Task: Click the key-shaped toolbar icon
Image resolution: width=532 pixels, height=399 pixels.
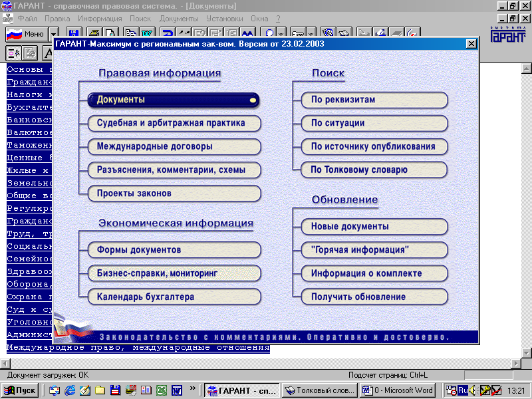Action: 298,33
